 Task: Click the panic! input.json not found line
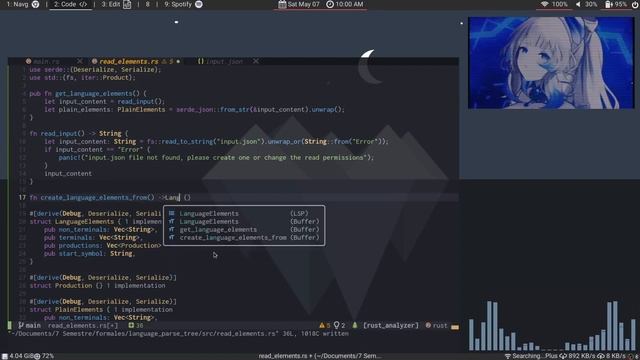coord(216,158)
